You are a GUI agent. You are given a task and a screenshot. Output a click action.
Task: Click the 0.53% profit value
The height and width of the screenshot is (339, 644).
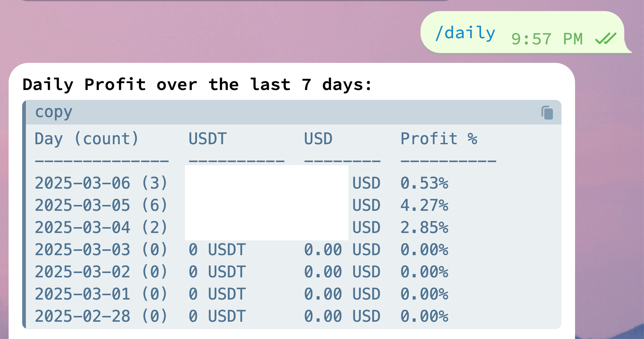tap(424, 183)
